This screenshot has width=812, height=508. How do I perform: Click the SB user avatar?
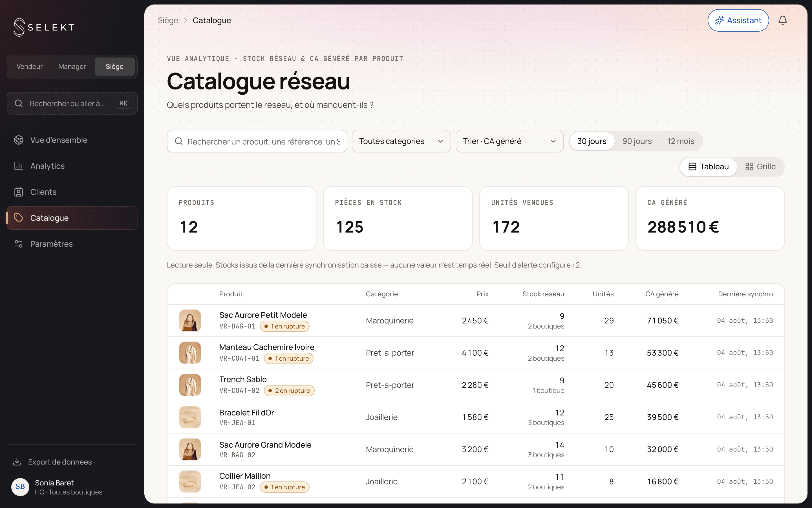click(20, 487)
